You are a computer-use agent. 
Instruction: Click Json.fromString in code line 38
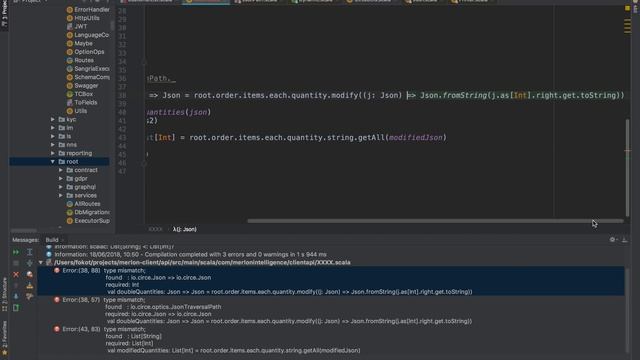(454, 96)
